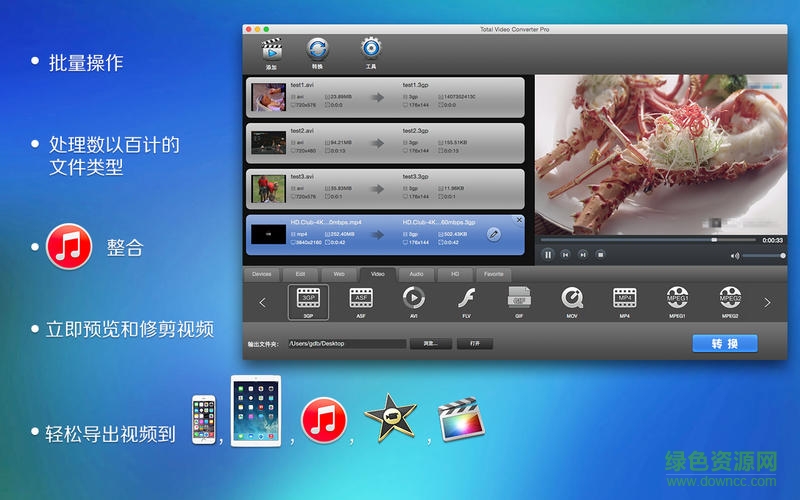
Task: Click the blue 转换 convert button
Action: [724, 343]
